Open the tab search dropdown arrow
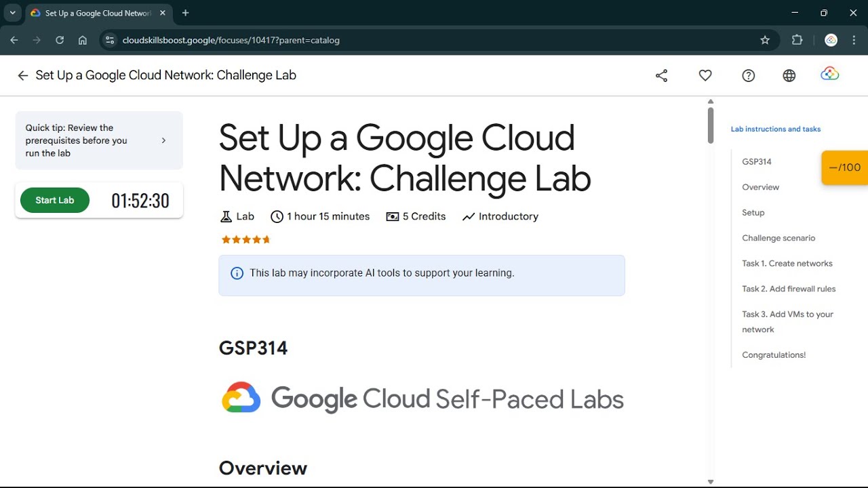This screenshot has height=488, width=868. point(12,13)
